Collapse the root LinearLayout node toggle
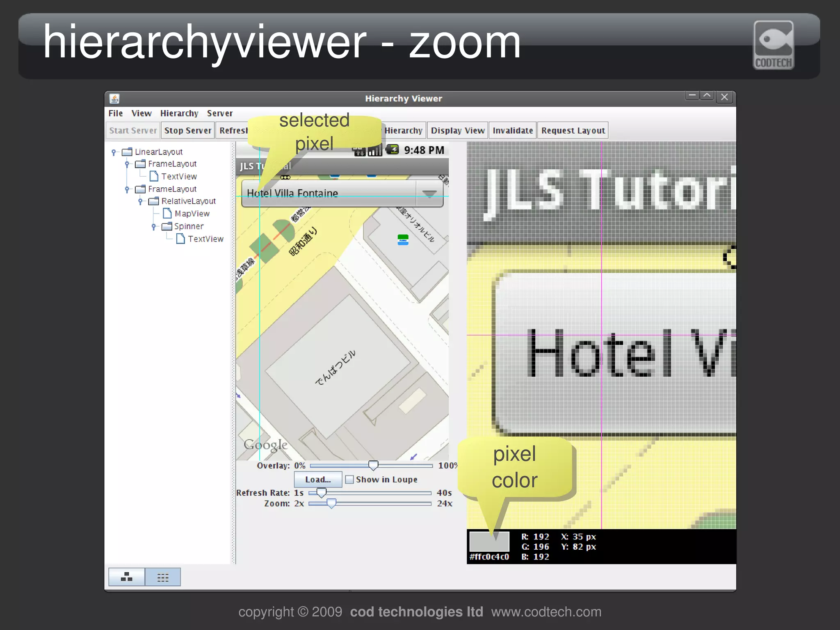 (114, 152)
